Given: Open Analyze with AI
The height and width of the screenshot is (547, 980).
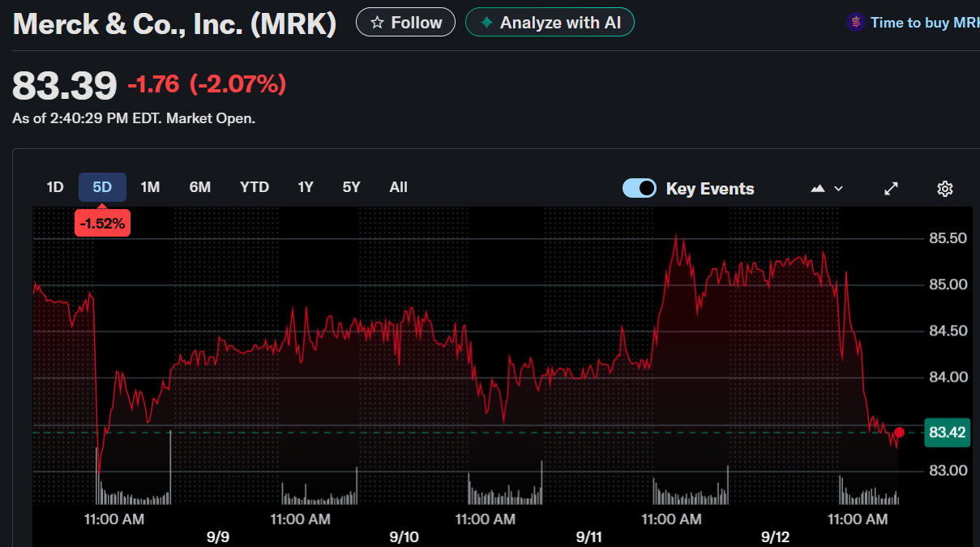Looking at the screenshot, I should pyautogui.click(x=550, y=23).
